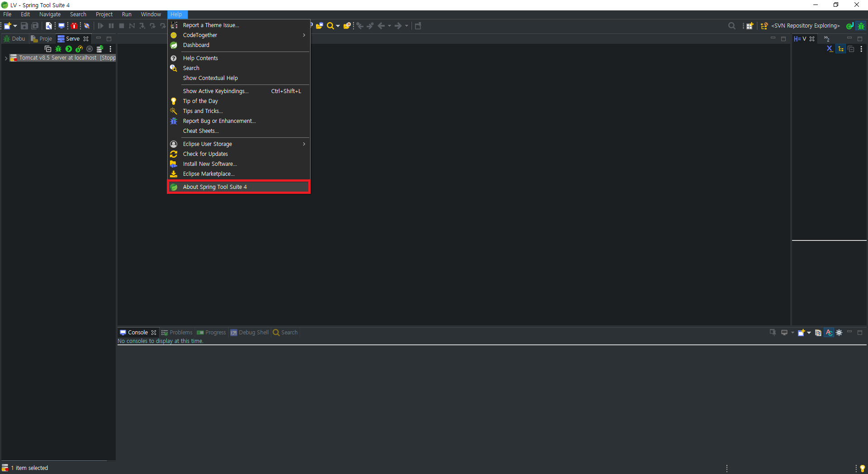Start the server in profile mode
The image size is (868, 474).
tap(79, 49)
